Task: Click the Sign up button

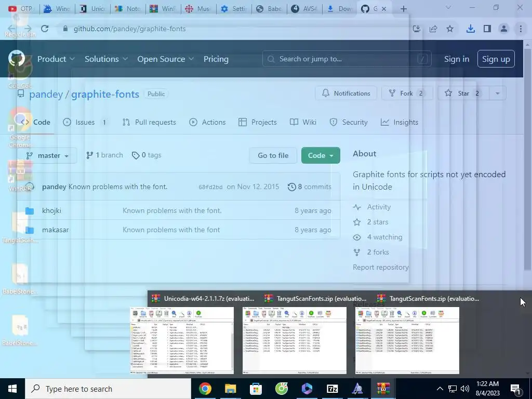Action: coord(496,59)
